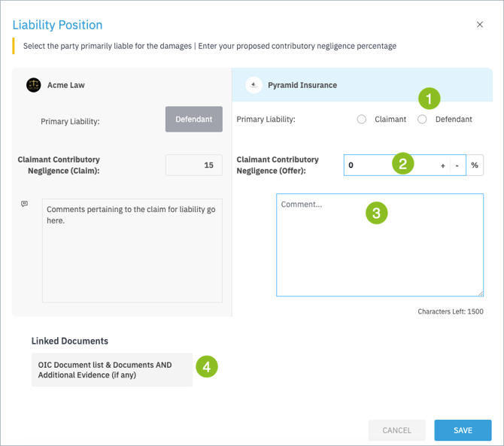Viewport: 504px width, 446px height.
Task: Select the Defendant radio button
Action: (x=422, y=120)
